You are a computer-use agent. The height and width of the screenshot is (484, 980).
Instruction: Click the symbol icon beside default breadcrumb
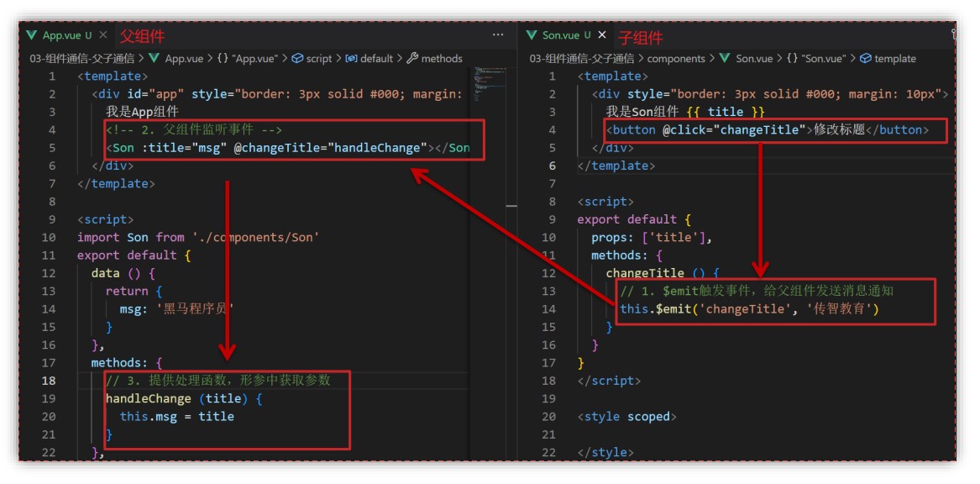pyautogui.click(x=351, y=59)
